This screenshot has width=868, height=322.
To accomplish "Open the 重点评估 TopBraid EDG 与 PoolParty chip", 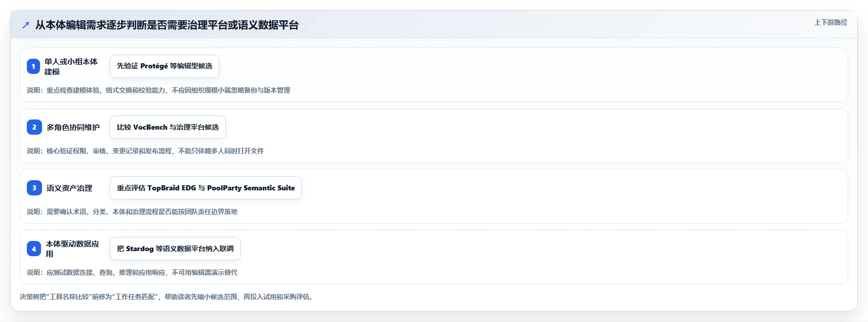I will tap(206, 188).
